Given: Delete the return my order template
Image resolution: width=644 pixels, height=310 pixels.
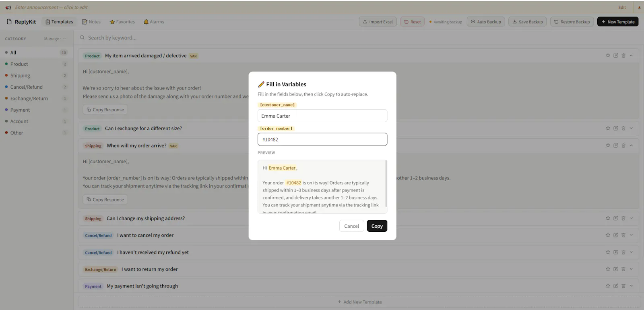Looking at the screenshot, I should 623,269.
